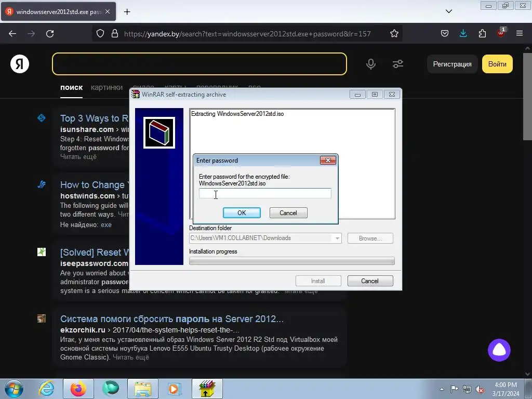Switch to the картинки tab
This screenshot has height=399, width=532.
pyautogui.click(x=107, y=87)
